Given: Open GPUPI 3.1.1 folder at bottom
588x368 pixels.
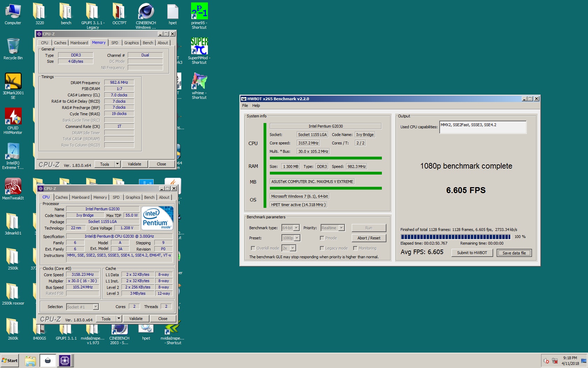Looking at the screenshot, I should [66, 333].
